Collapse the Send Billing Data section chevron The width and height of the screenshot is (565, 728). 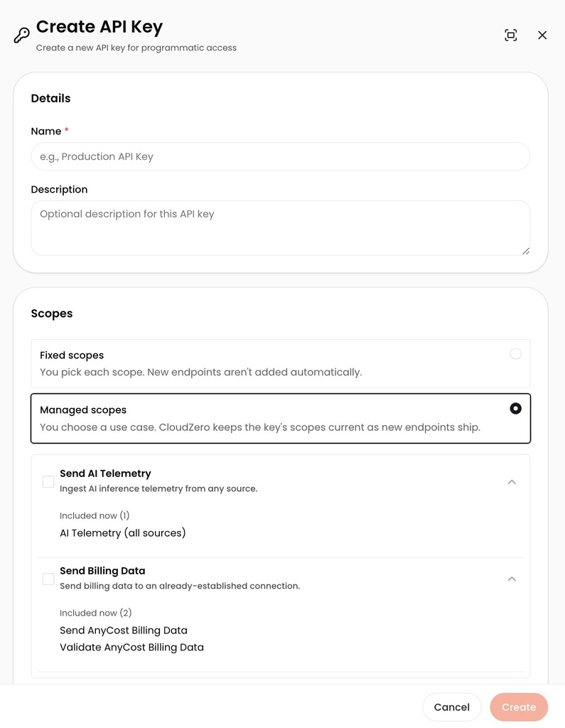click(512, 579)
